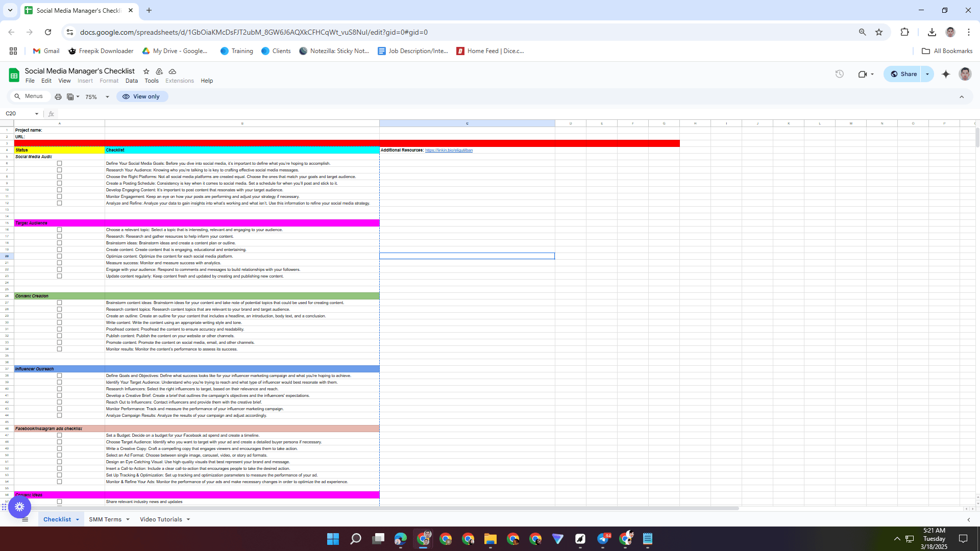Expand the Share button dropdown arrow
The image size is (980, 551).
[927, 74]
